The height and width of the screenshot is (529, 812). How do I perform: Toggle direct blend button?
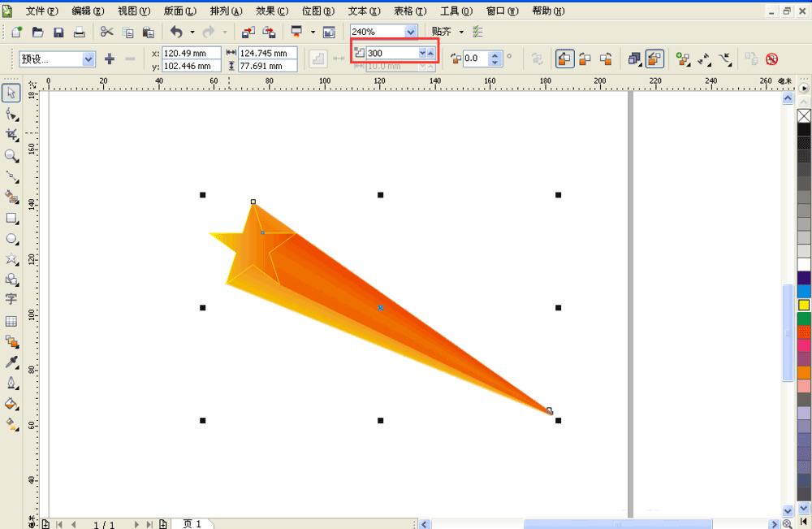tap(564, 59)
